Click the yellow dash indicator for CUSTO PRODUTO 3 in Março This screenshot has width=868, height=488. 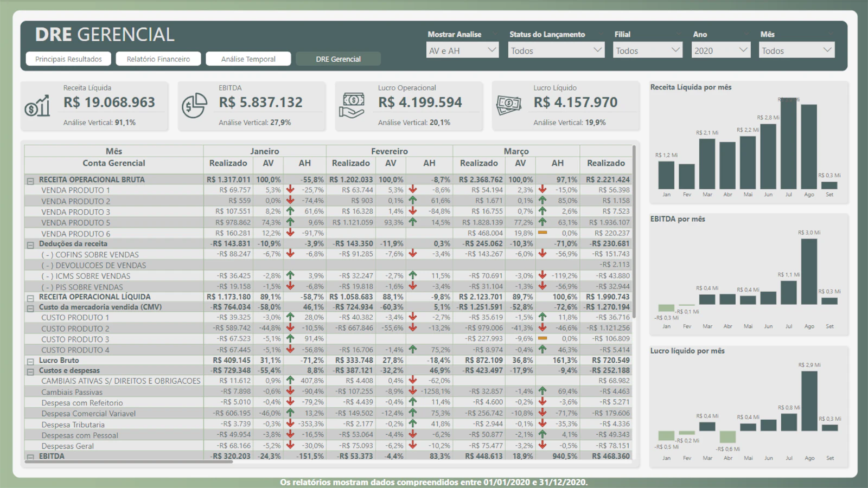pos(542,338)
